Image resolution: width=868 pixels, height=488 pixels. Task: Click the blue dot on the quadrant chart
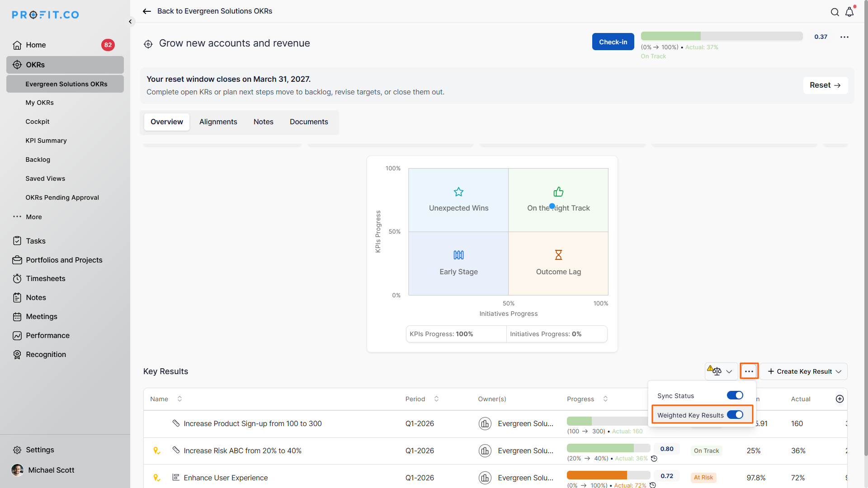tap(552, 206)
